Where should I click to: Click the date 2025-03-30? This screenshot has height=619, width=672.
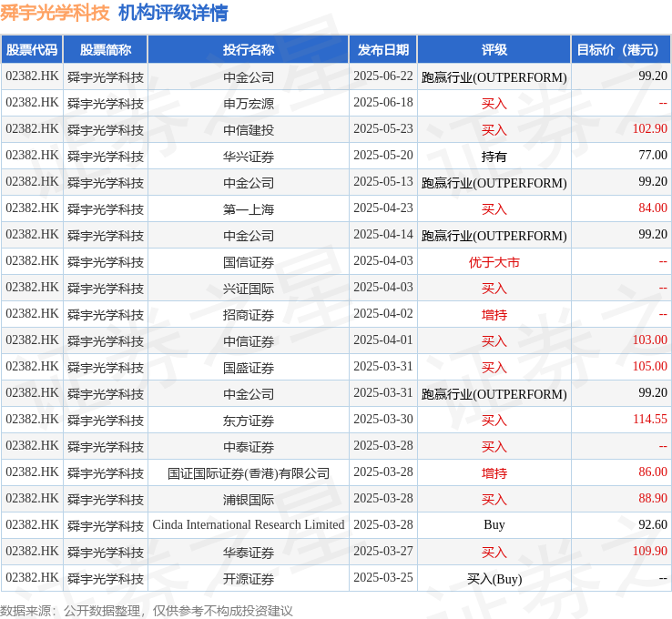(383, 419)
